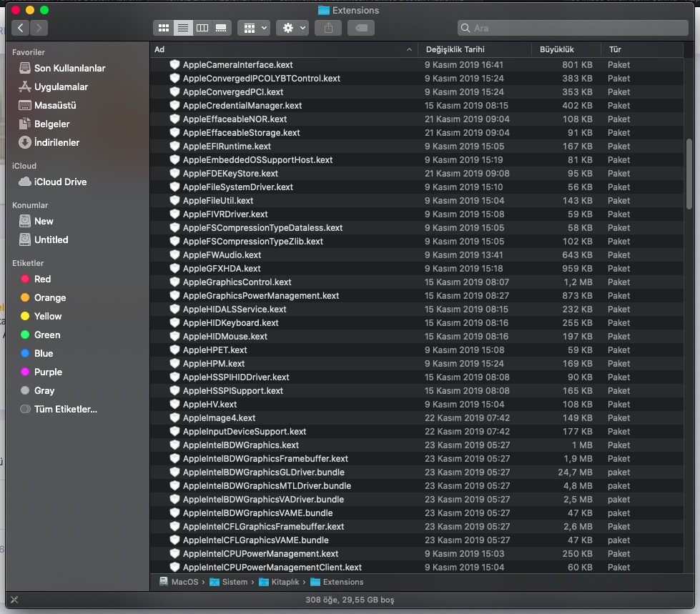The width and height of the screenshot is (700, 614).
Task: Switch to column view mode
Action: point(202,28)
